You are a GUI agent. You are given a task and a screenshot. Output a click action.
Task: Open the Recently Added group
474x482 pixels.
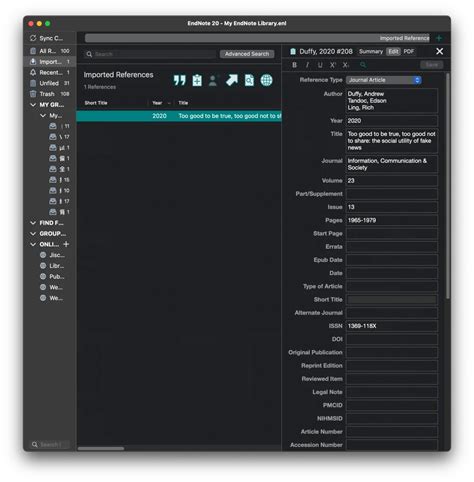(x=50, y=72)
